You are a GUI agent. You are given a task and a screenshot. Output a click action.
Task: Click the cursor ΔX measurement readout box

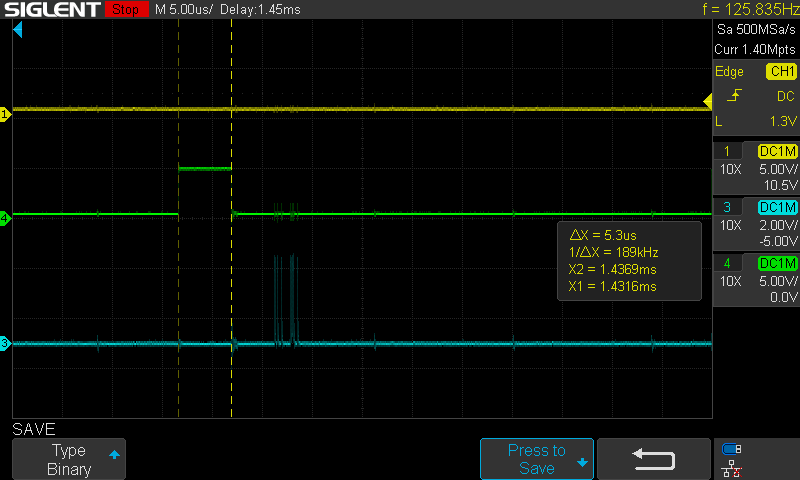(x=615, y=261)
